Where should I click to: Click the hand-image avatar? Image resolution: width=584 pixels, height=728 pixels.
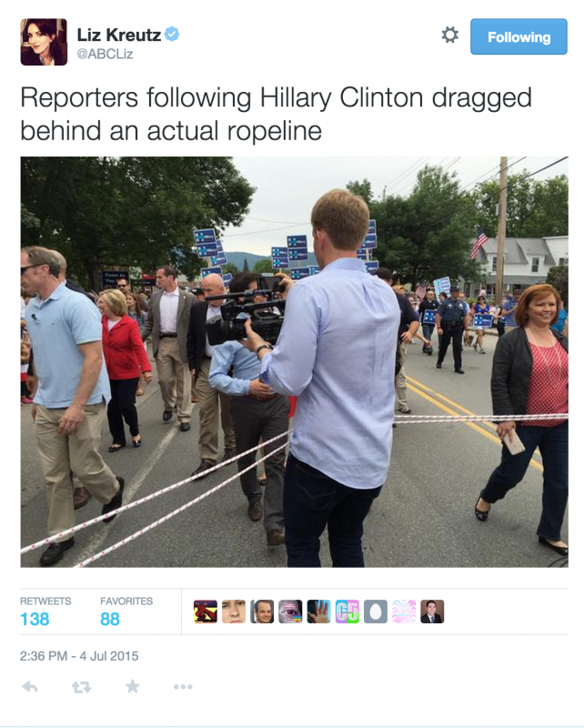[319, 611]
